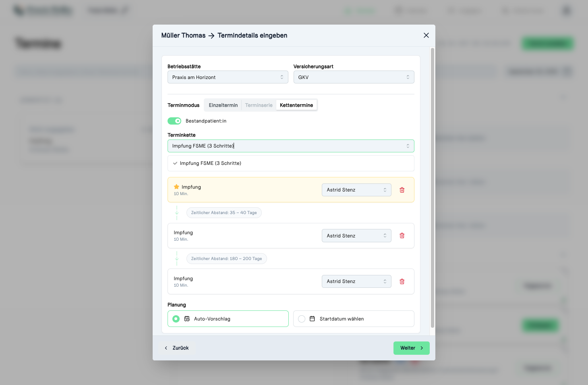Screen dimensions: 588x385
Task: Remove the Impfung step after 35 – 40 Tage
Action: 402,236
